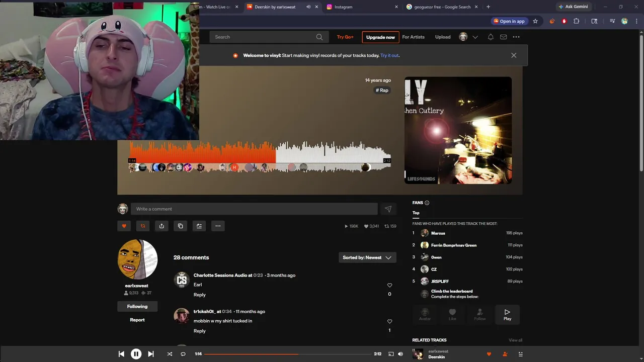
Task: Focus the 'Write a comment' field
Action: point(254,209)
